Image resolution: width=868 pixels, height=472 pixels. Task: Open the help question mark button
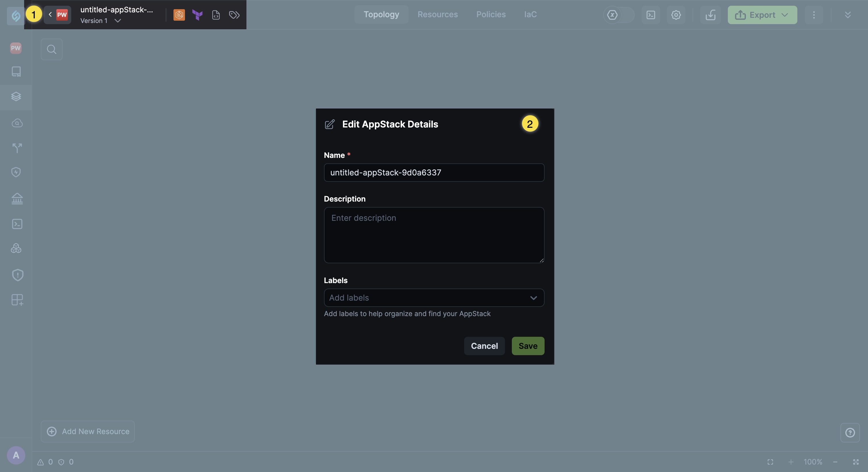pos(850,433)
